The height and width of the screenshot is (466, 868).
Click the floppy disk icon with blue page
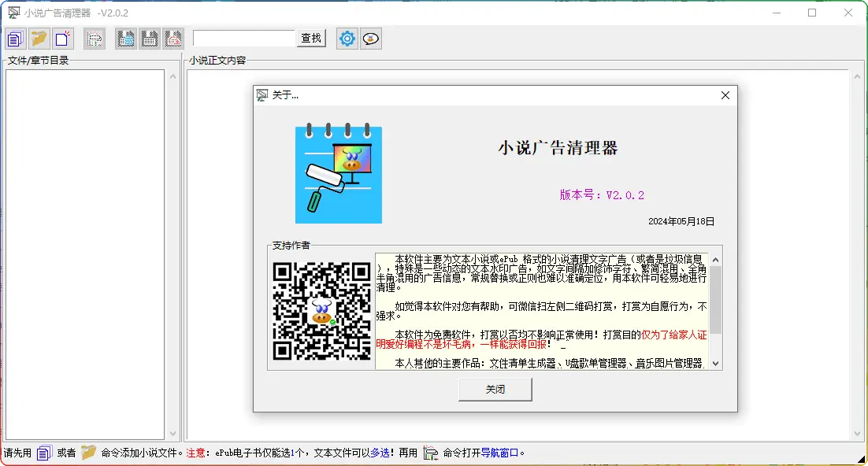[125, 39]
